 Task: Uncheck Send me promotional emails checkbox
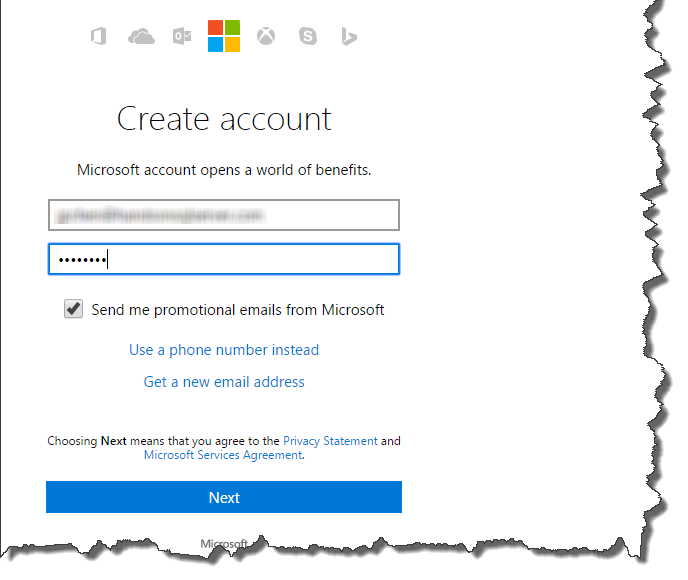73,309
